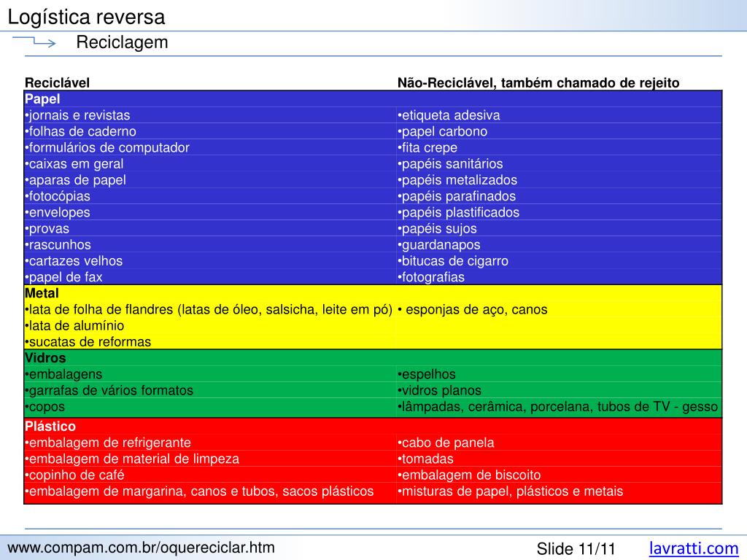This screenshot has height=560, width=747.
Task: Click 'etiqueta adesiva' in non-recyclable column
Action: coord(449,115)
